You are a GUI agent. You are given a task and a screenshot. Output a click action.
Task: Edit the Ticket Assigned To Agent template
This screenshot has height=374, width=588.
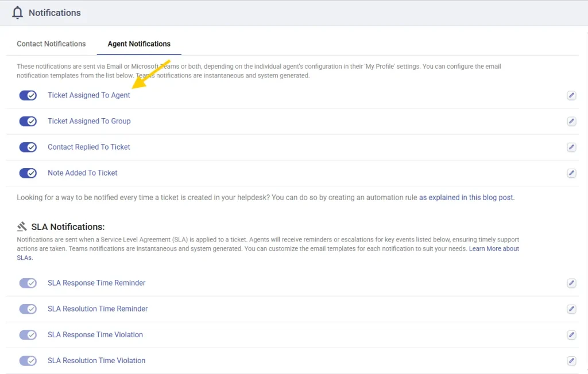click(571, 95)
